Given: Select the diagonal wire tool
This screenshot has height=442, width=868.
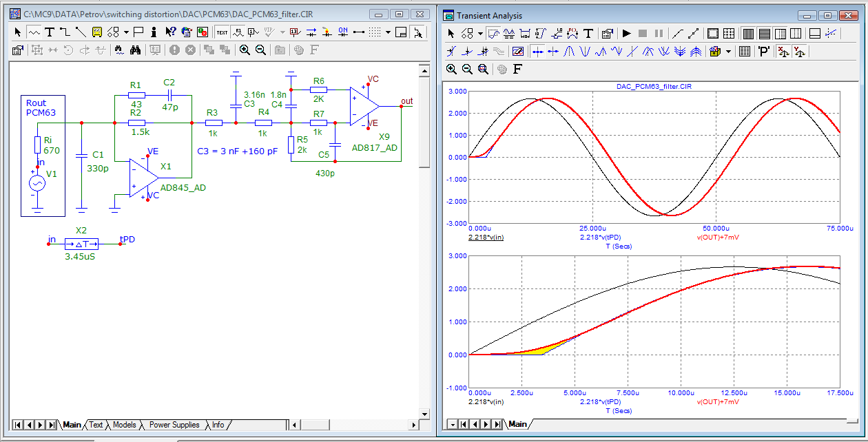Looking at the screenshot, I should [81, 32].
